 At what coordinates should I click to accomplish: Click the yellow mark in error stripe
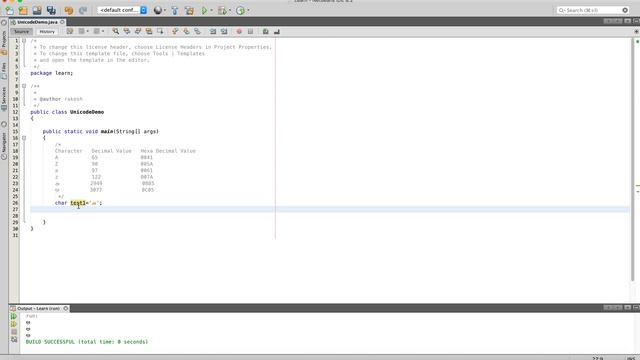(x=638, y=186)
